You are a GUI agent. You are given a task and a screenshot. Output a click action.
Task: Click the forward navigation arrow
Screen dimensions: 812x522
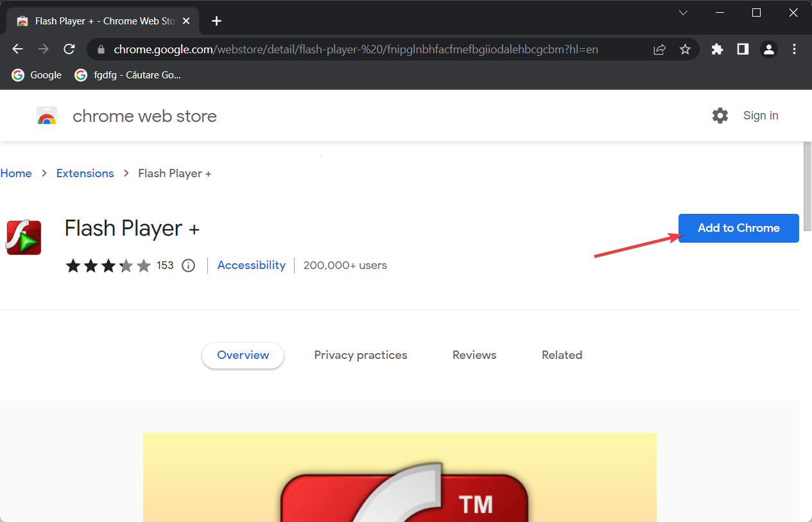point(44,49)
